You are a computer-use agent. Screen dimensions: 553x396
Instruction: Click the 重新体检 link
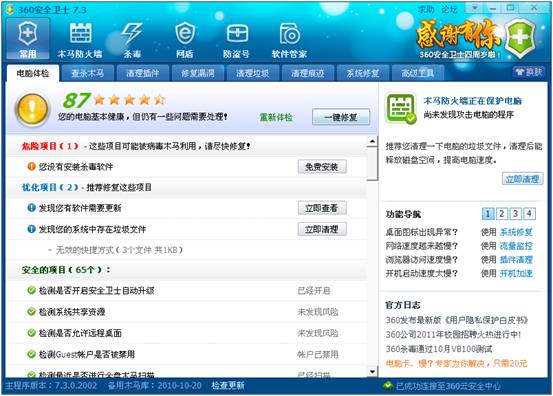pyautogui.click(x=276, y=117)
